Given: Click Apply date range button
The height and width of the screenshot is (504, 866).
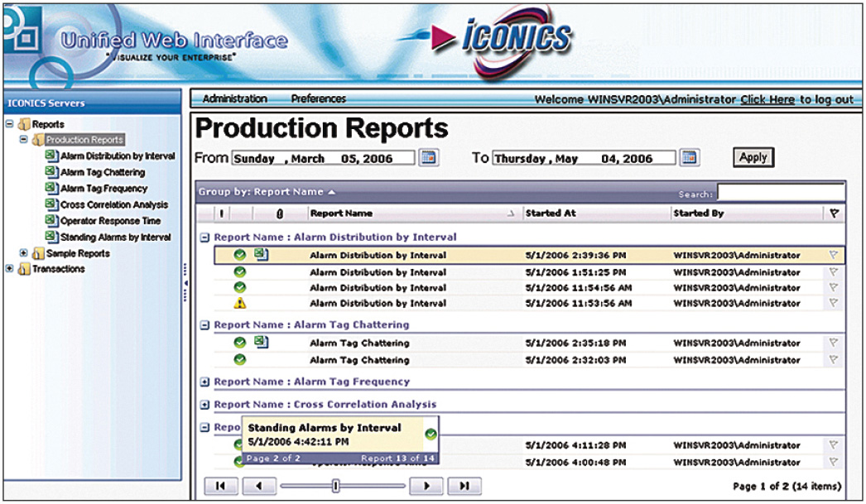Looking at the screenshot, I should point(753,157).
